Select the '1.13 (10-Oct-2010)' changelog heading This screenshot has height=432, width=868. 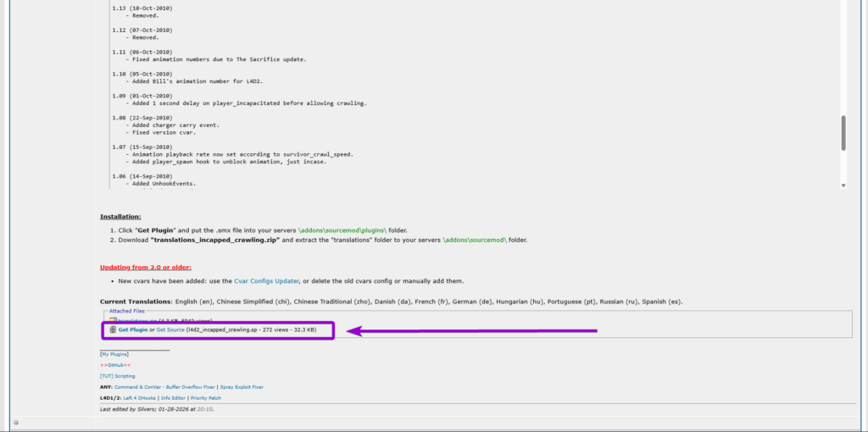[142, 8]
